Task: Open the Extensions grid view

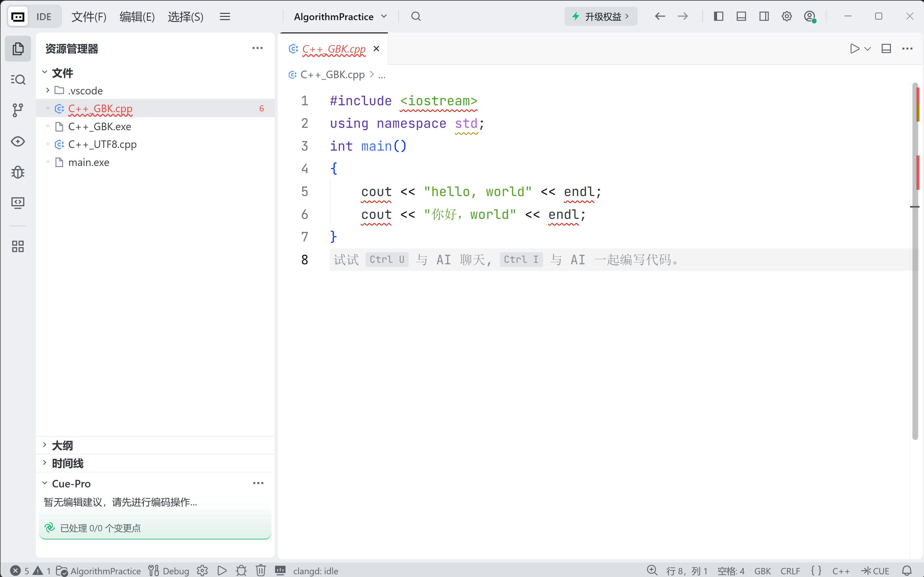Action: (18, 247)
